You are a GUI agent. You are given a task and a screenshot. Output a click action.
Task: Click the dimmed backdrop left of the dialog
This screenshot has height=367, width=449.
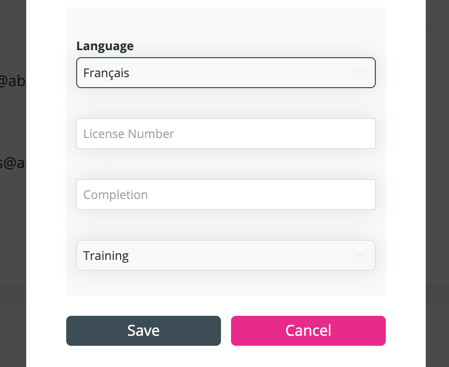pos(13,233)
